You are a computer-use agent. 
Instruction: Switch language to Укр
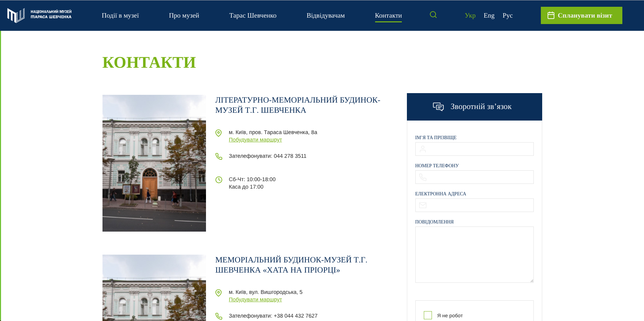click(x=470, y=15)
